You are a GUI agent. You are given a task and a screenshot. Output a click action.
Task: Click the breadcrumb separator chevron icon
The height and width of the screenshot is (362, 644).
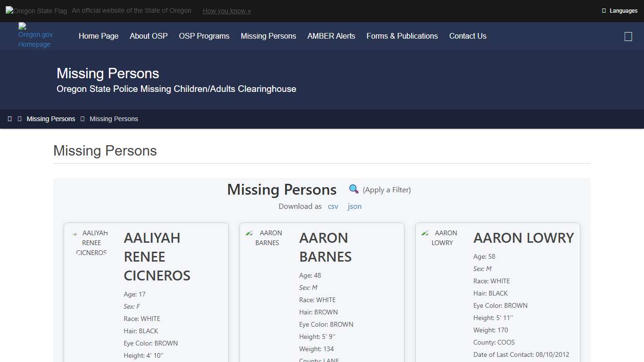(83, 119)
